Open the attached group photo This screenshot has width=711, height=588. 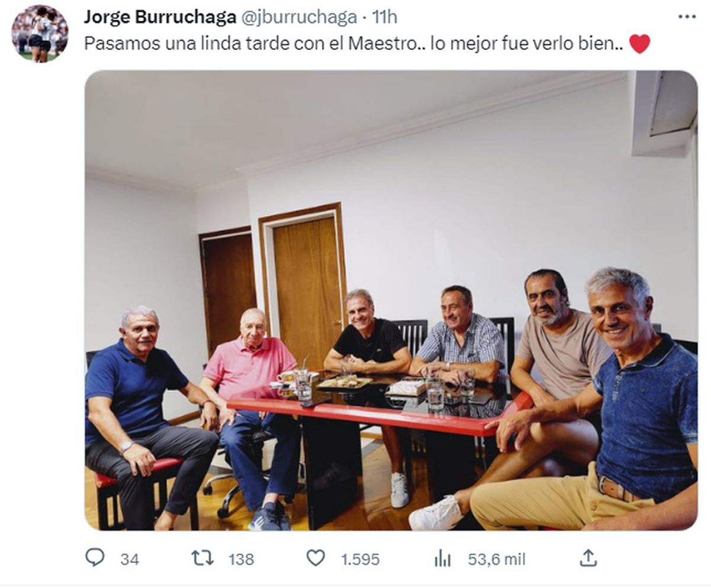(x=391, y=301)
